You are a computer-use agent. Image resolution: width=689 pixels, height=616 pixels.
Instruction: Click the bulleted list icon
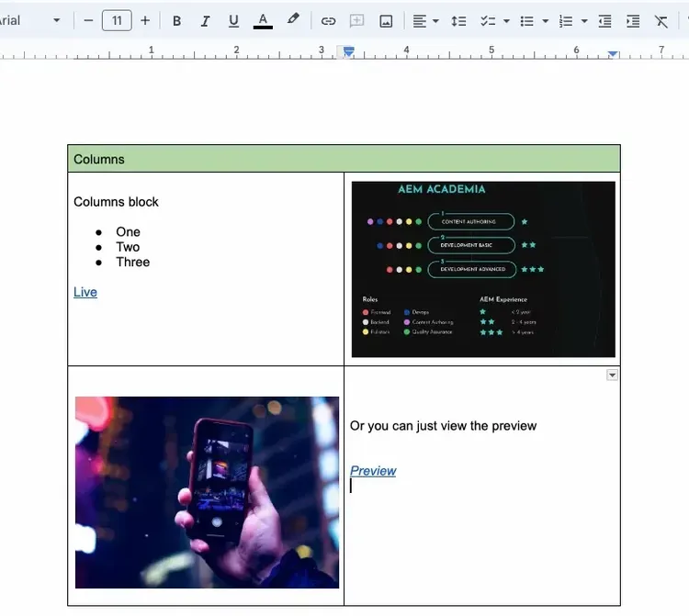(527, 20)
